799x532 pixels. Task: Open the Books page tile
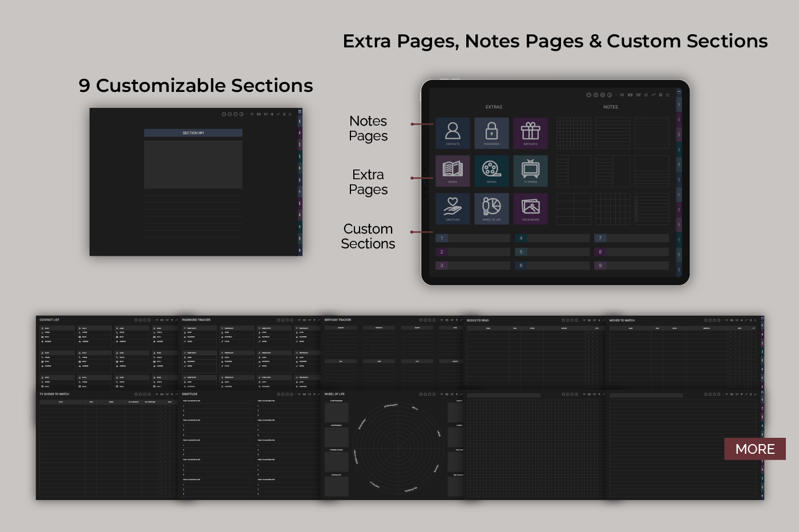[453, 171]
